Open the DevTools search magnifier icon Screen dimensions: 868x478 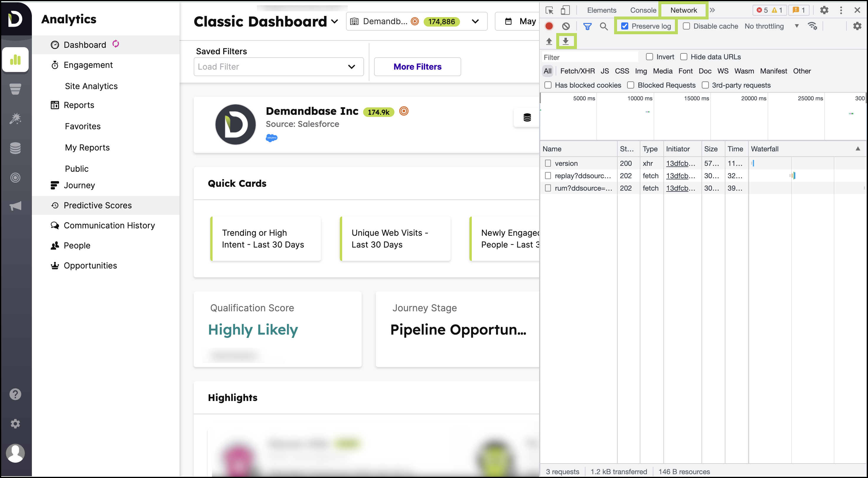603,26
